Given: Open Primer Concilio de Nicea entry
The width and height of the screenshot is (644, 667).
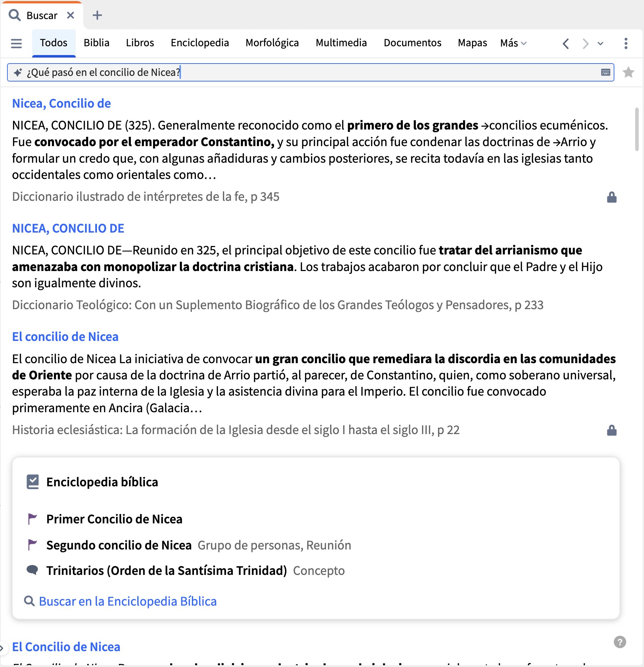Looking at the screenshot, I should pos(114,519).
